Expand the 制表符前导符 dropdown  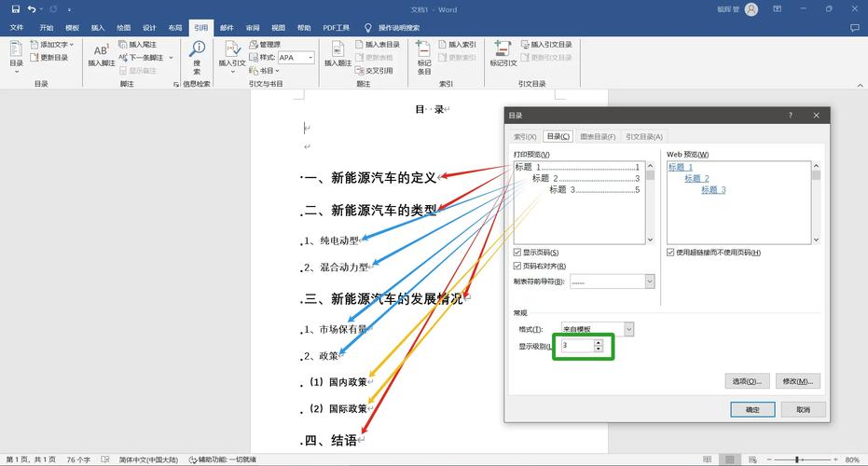(x=649, y=281)
